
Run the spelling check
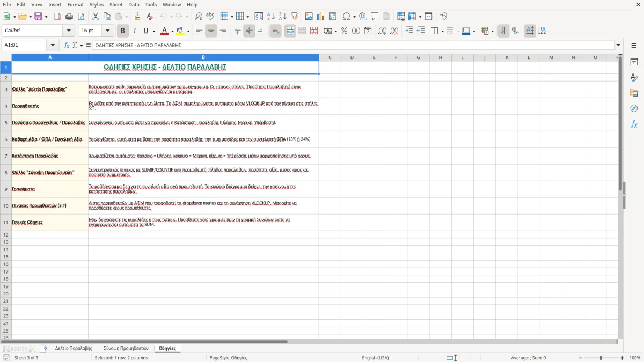pyautogui.click(x=210, y=17)
